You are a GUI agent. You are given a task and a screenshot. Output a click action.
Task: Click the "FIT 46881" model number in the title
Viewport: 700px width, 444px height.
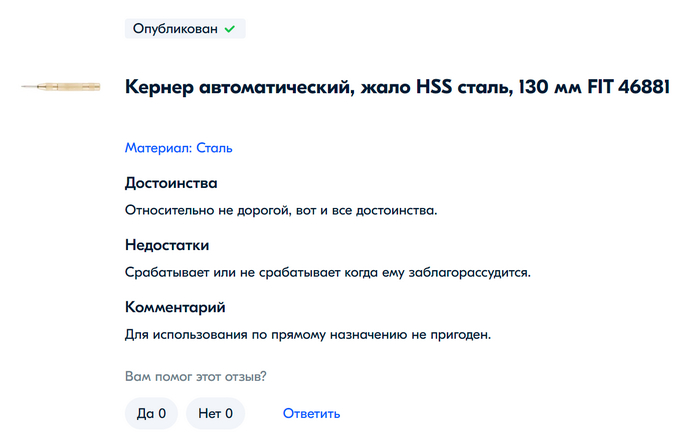(627, 88)
